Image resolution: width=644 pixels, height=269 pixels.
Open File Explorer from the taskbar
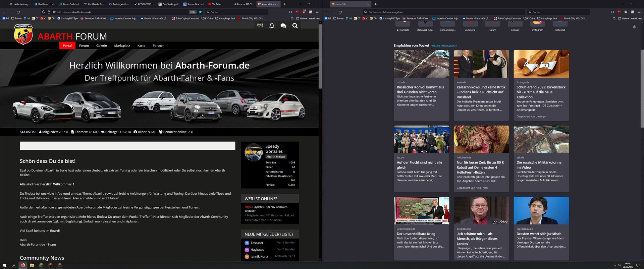[32, 265]
